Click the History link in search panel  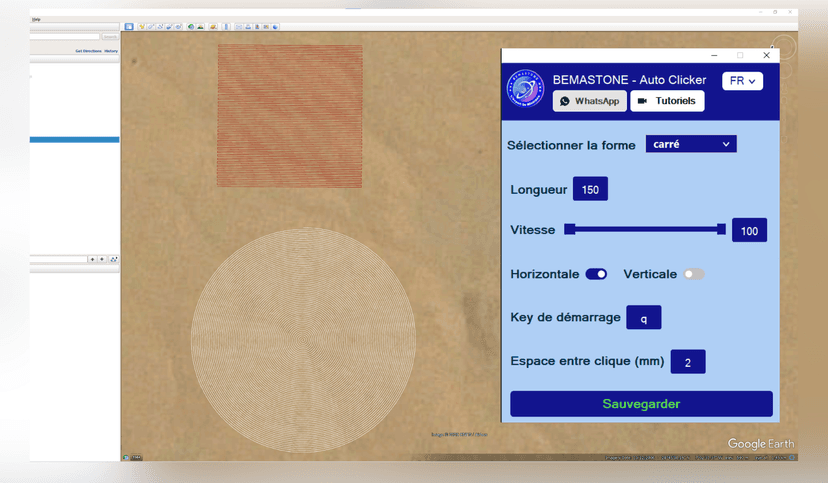(111, 51)
